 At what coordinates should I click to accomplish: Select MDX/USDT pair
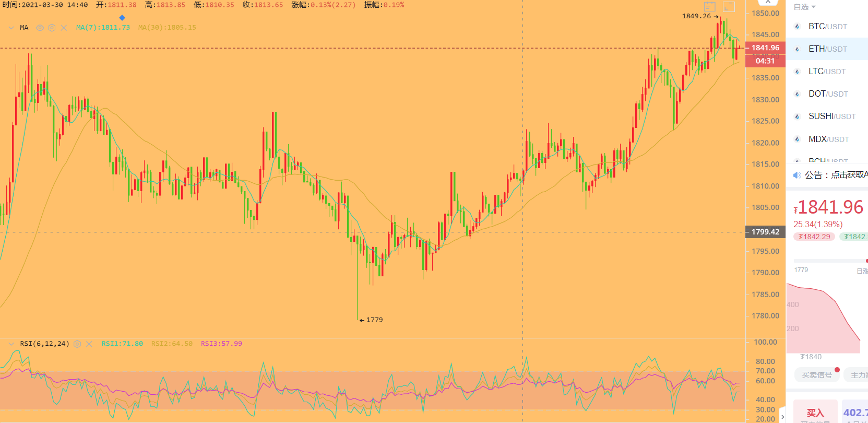827,139
